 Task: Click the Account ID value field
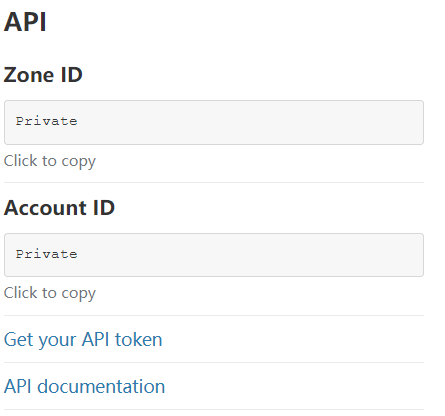pyautogui.click(x=214, y=255)
